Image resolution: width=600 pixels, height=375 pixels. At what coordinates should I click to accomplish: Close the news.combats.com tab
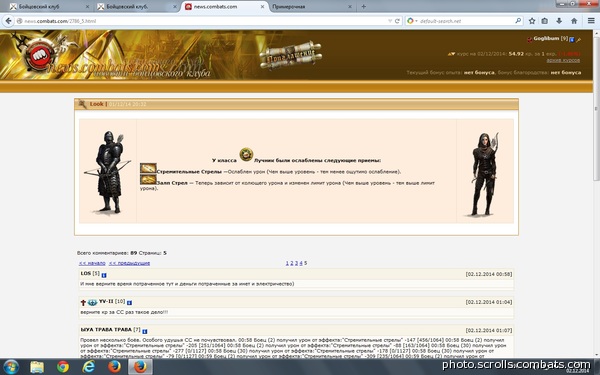click(262, 7)
